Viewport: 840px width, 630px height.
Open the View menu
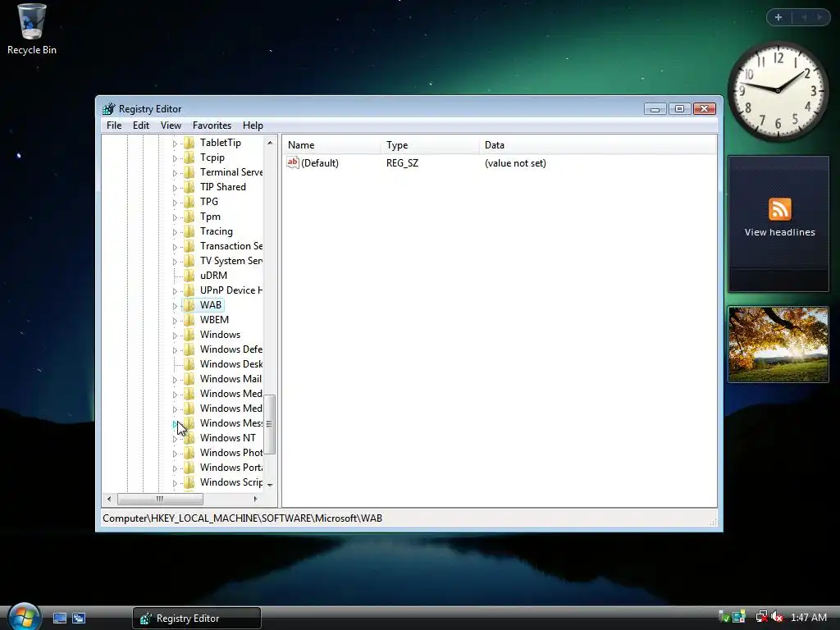tap(171, 126)
